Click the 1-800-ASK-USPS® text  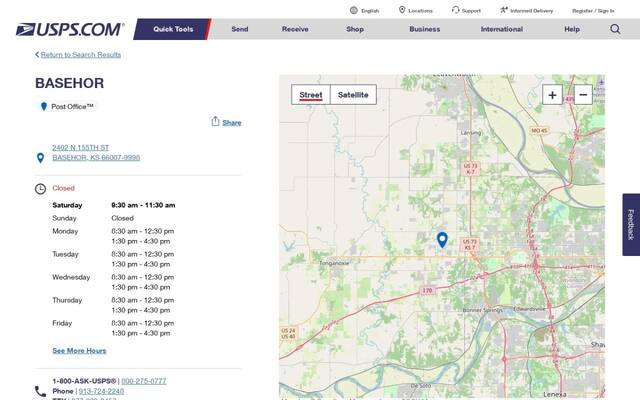(x=84, y=381)
